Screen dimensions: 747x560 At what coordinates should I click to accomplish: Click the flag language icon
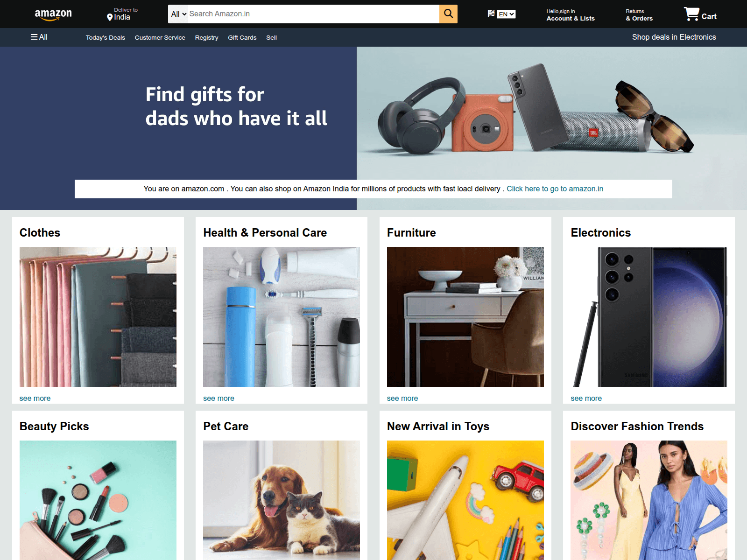point(491,14)
